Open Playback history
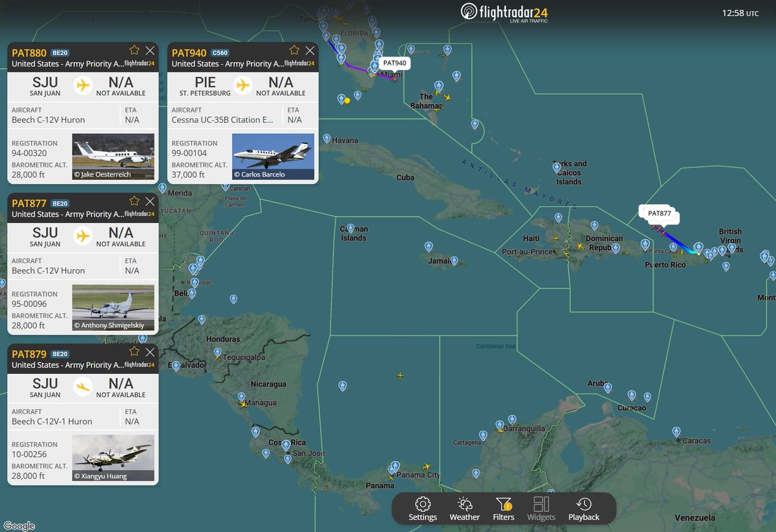 [x=583, y=509]
